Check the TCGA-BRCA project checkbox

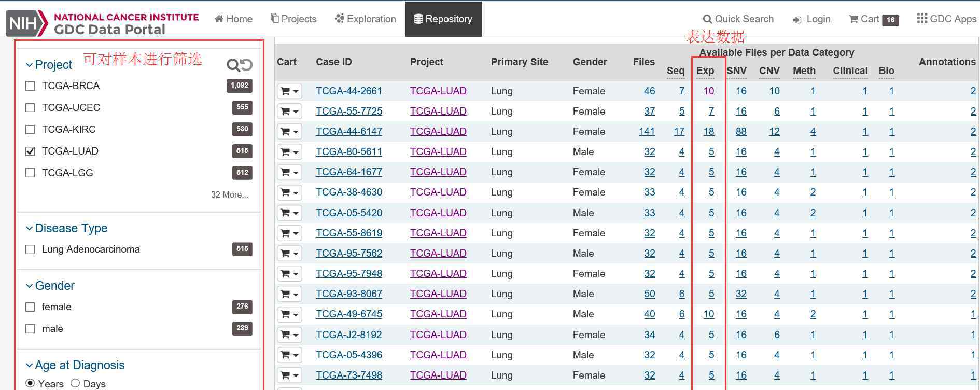point(30,86)
